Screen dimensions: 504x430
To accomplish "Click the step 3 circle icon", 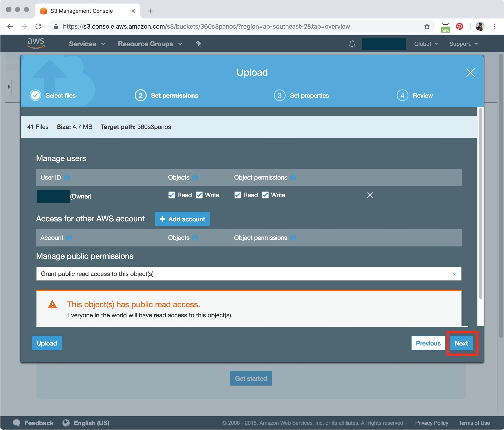I will tap(280, 95).
